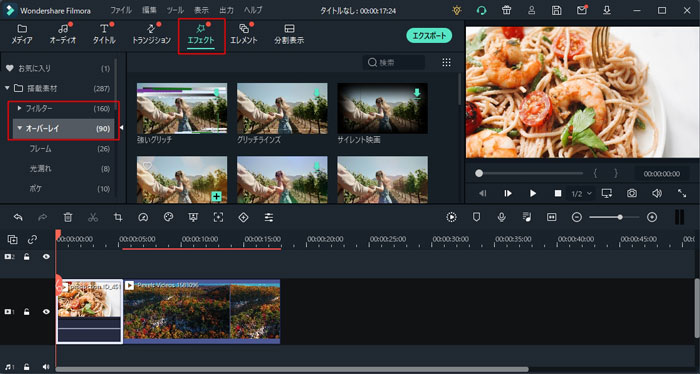700x374 pixels.
Task: Toggle the grid view icon
Action: (x=446, y=62)
